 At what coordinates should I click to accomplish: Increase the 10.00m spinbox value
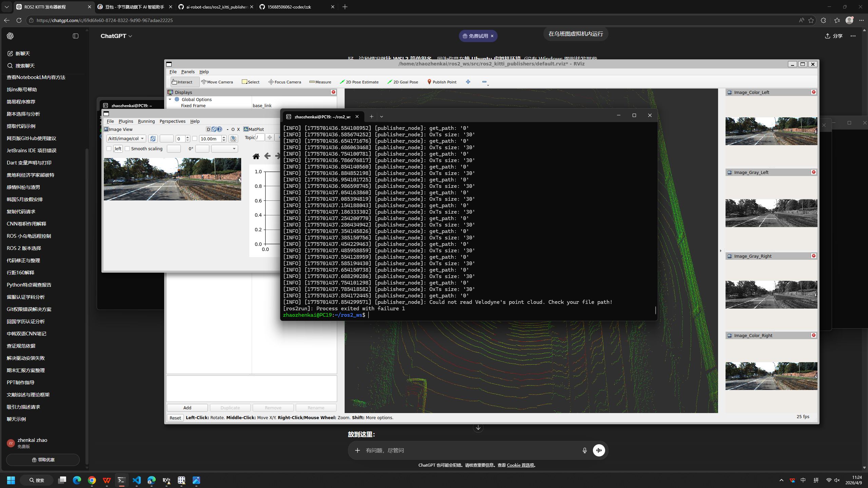click(224, 137)
